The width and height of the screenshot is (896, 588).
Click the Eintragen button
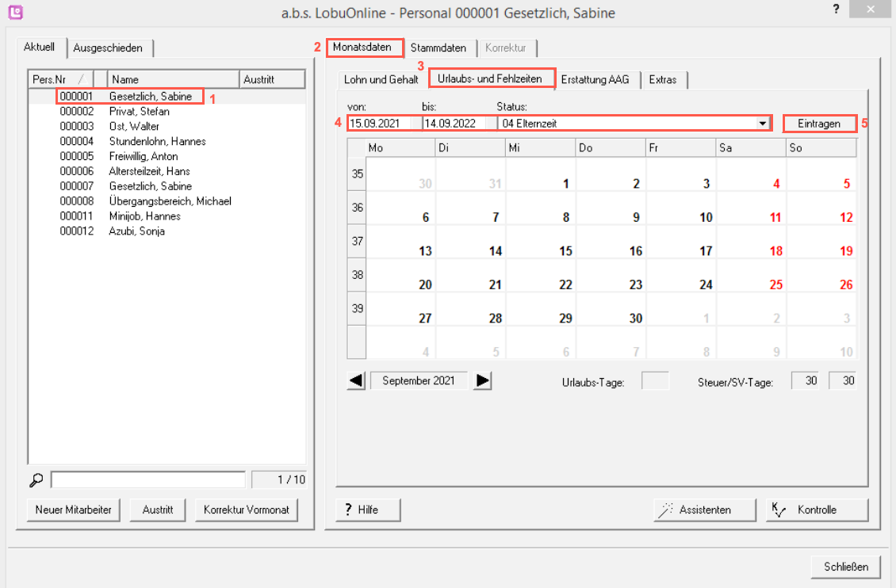[x=819, y=124]
